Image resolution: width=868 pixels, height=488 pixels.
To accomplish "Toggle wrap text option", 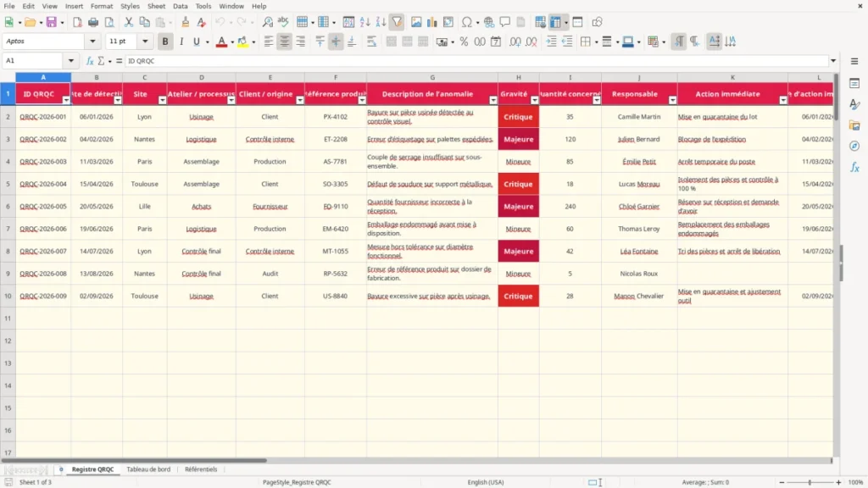I will click(x=371, y=42).
